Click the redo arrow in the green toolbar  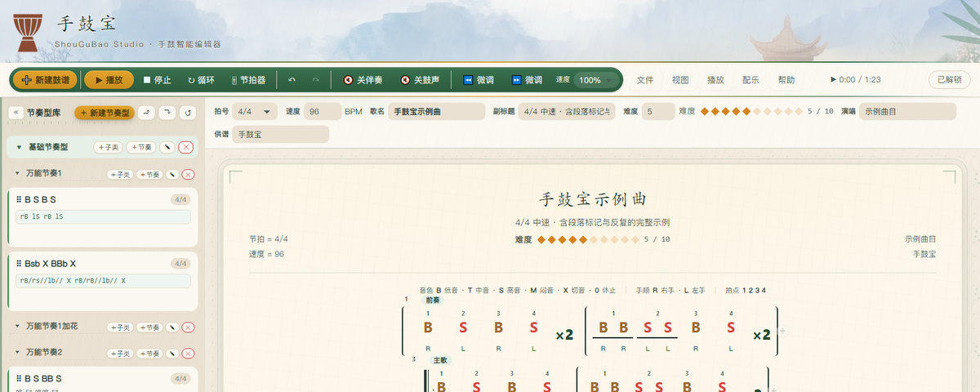click(x=316, y=80)
